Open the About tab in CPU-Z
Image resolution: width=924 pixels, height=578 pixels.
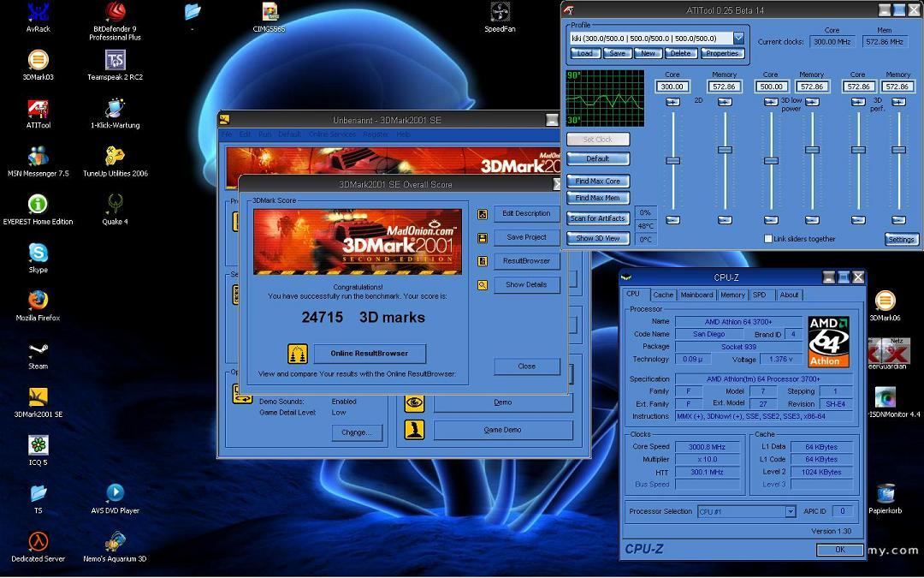789,295
